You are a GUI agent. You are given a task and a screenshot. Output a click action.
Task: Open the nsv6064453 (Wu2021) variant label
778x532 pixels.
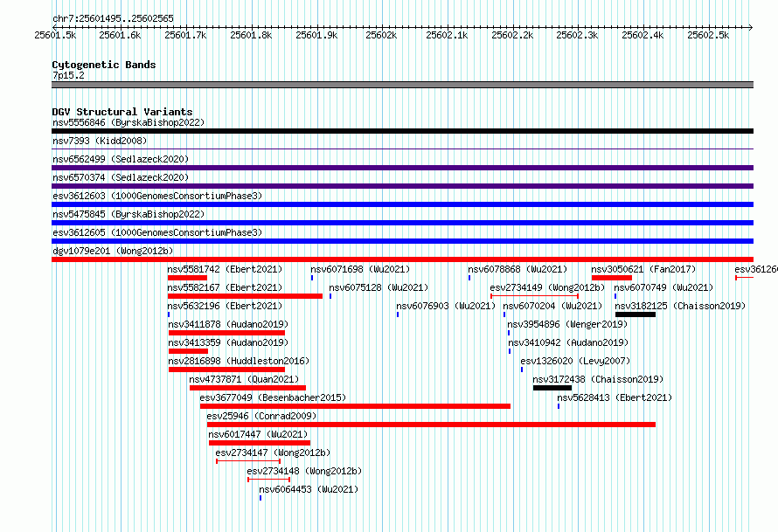[x=309, y=489]
